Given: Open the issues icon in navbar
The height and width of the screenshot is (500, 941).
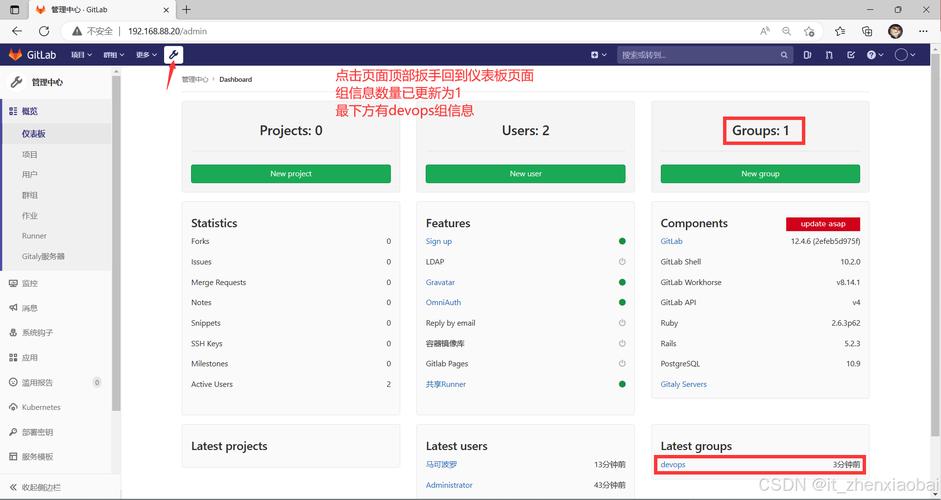Looking at the screenshot, I should tap(807, 55).
